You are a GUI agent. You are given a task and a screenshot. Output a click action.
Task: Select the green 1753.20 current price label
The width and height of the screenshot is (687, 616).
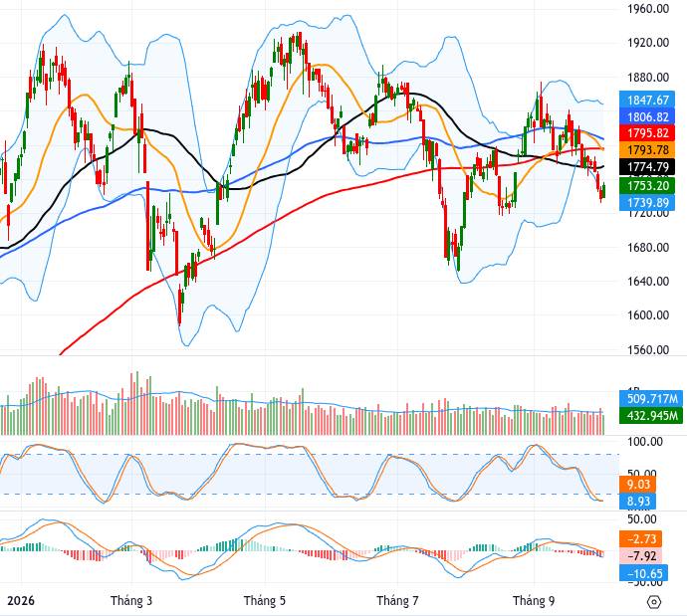647,186
